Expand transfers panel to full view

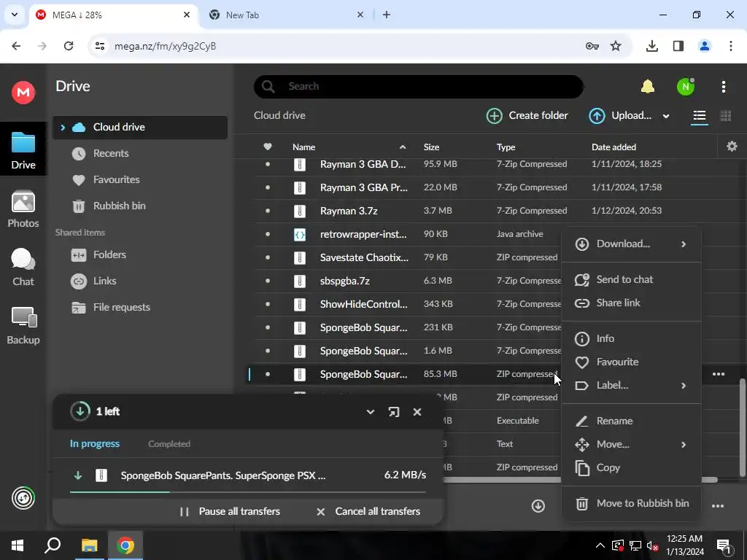tap(394, 412)
